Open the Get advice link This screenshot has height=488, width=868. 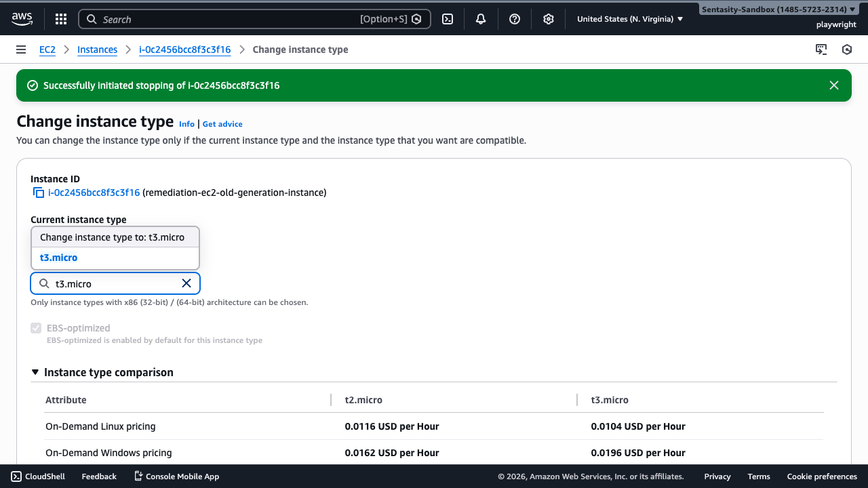point(222,124)
